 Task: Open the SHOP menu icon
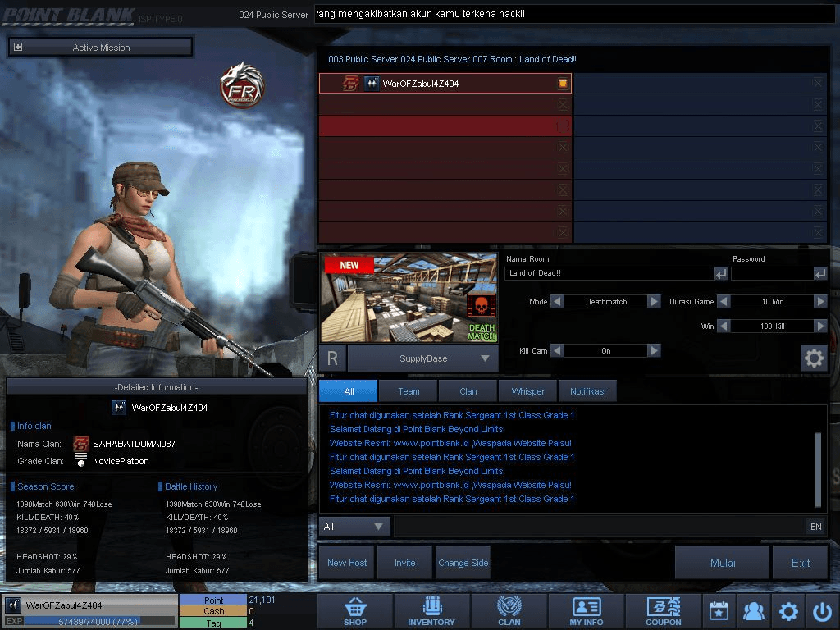(x=355, y=611)
